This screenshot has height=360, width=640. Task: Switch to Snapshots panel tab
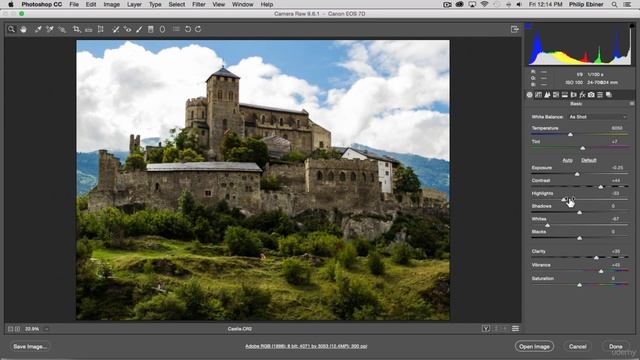click(609, 95)
